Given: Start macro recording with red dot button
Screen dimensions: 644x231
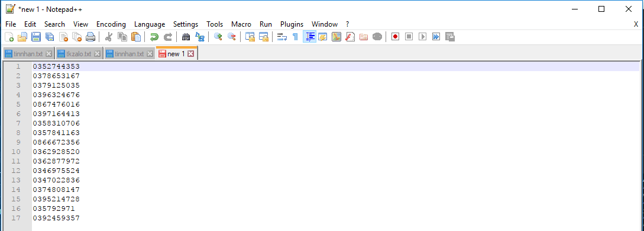Looking at the screenshot, I should pyautogui.click(x=395, y=37).
